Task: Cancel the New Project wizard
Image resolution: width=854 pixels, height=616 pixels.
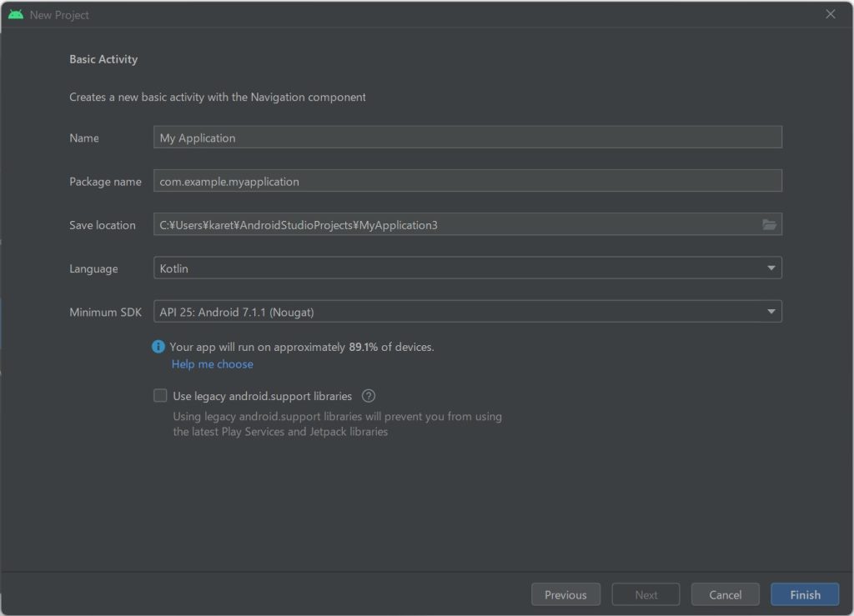Action: 725,595
